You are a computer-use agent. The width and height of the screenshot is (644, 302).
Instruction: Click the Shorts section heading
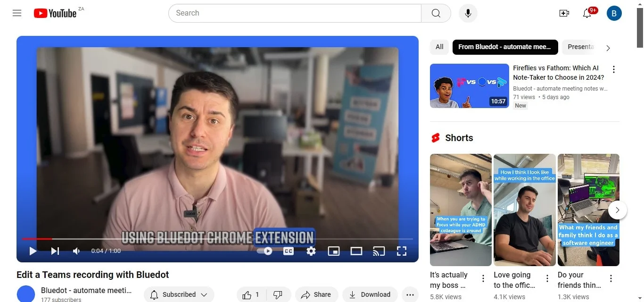[459, 138]
